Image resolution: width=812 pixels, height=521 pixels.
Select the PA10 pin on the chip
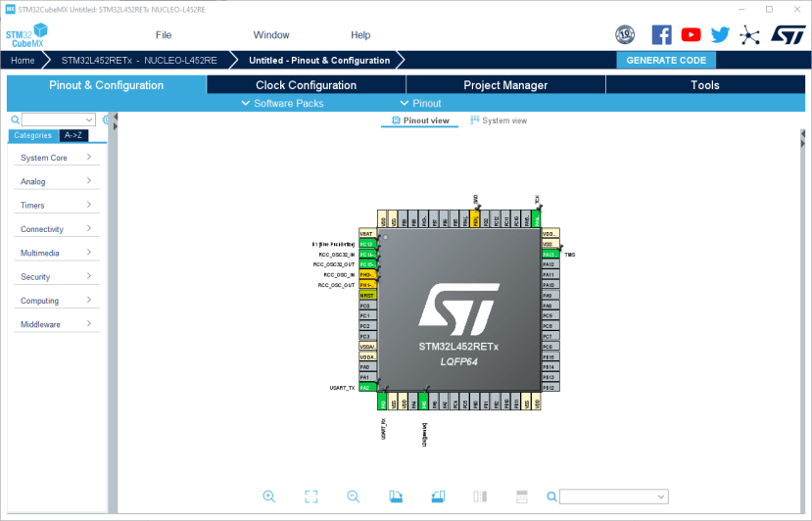coord(550,285)
